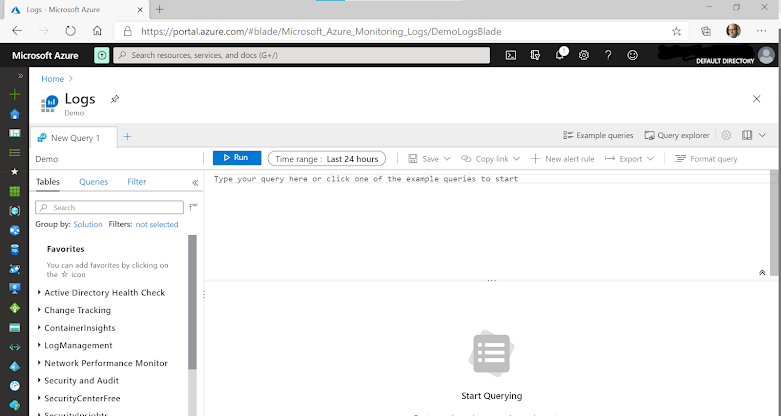Viewport: 781px width, 416px height.
Task: Open Resource groups cube icon
Action: (x=14, y=211)
